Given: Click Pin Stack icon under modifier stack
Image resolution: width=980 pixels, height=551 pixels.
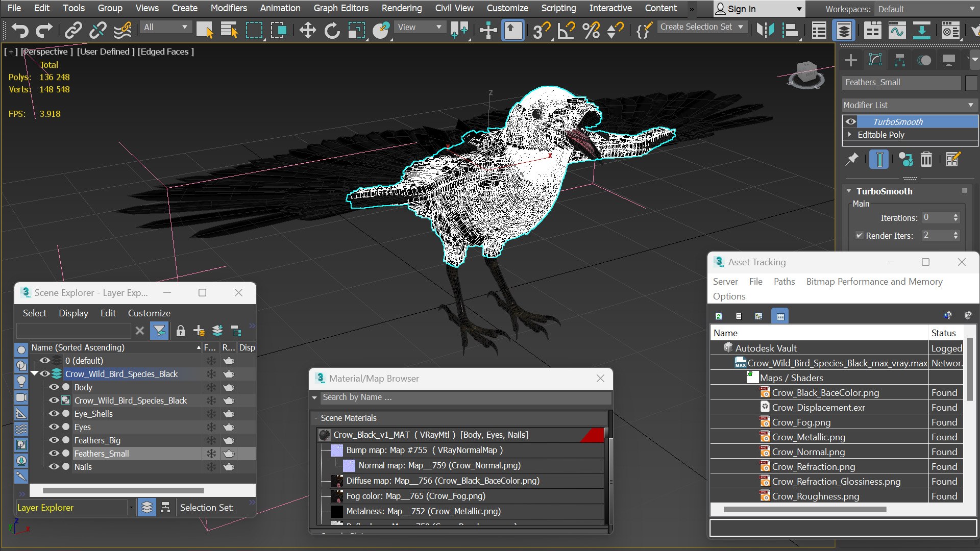Looking at the screenshot, I should click(851, 160).
